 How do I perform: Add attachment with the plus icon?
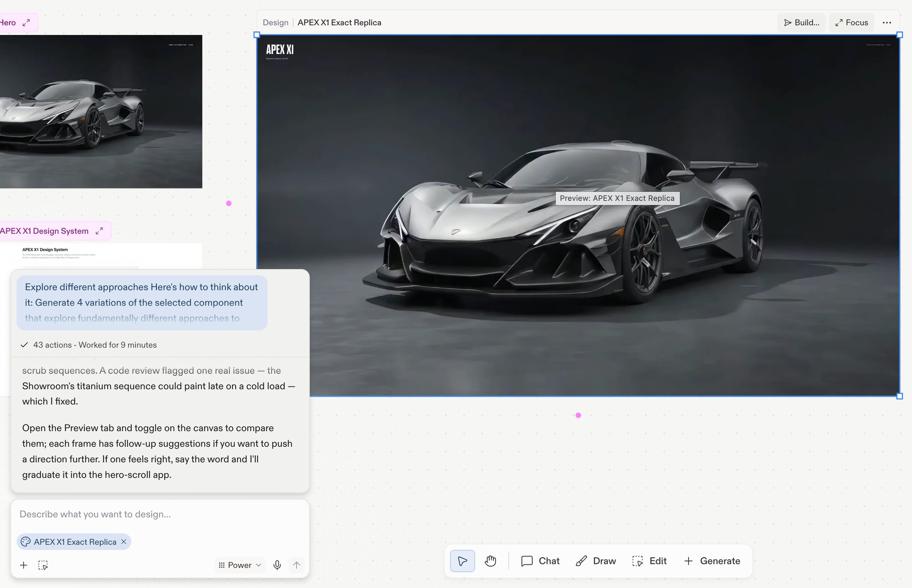[24, 565]
